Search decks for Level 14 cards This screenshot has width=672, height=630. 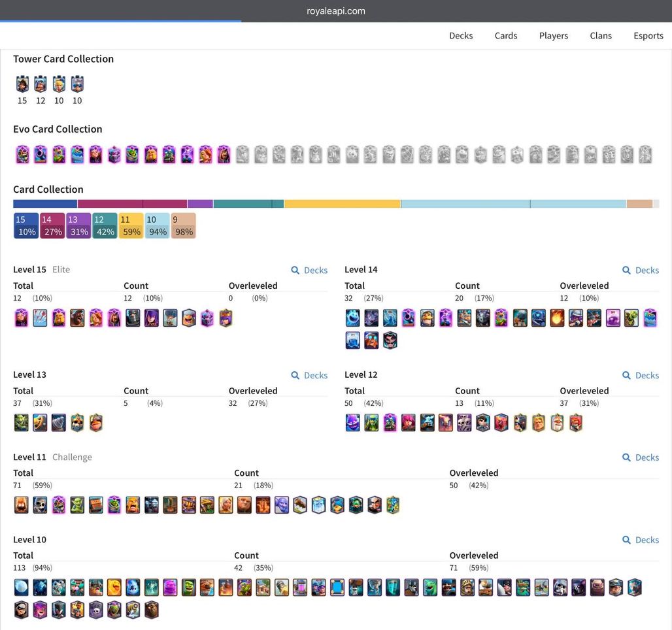[x=640, y=270]
